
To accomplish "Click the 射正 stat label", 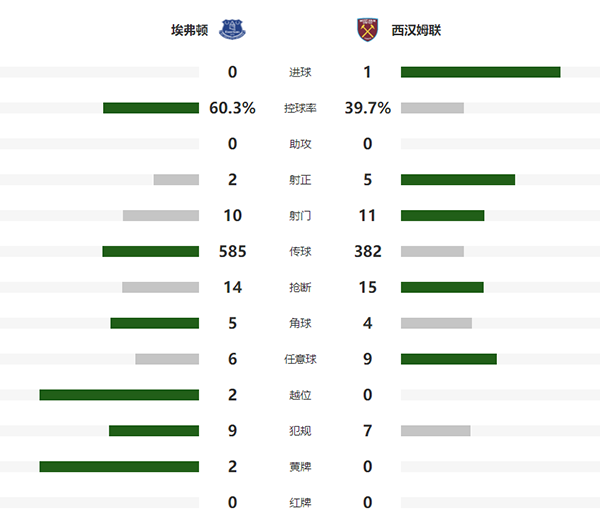I will [x=300, y=180].
